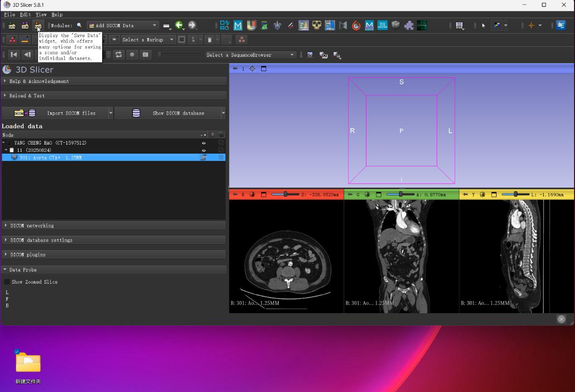Screen dimensions: 575x392
Task: Click the green back-arrow module history icon
Action: coord(179,25)
